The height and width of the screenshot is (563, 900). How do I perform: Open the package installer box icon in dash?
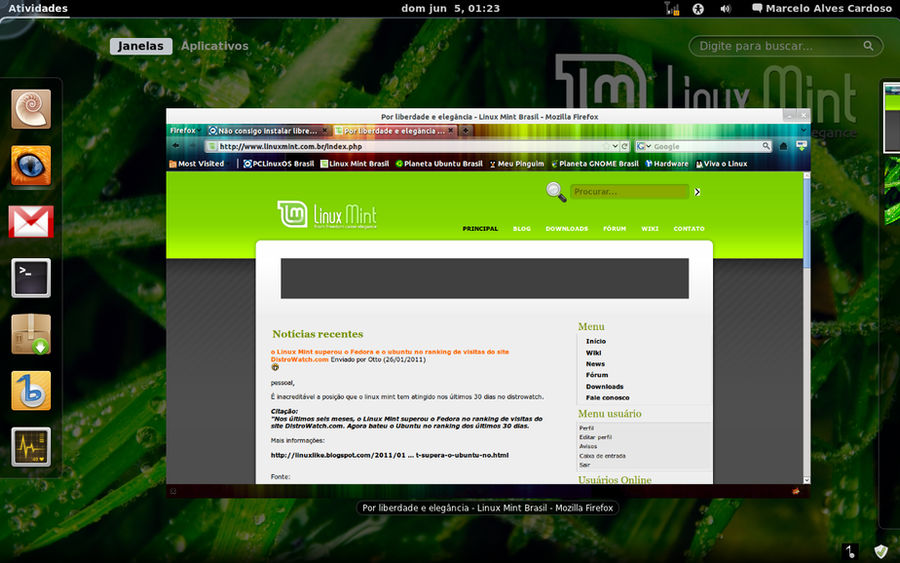[x=31, y=334]
